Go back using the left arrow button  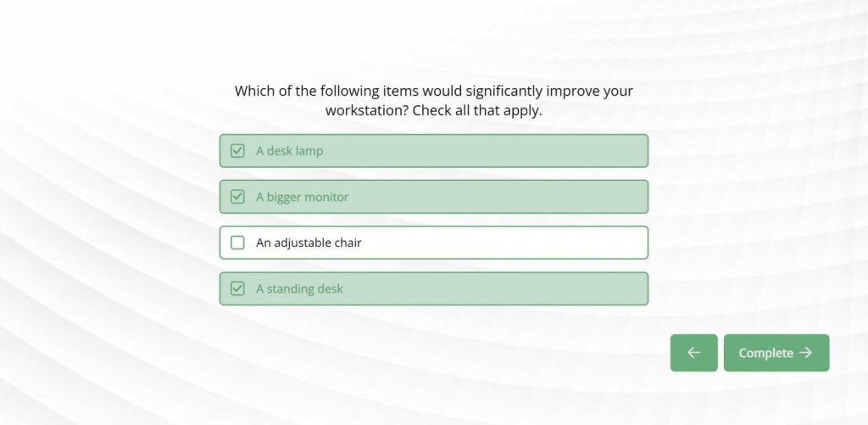[693, 353]
